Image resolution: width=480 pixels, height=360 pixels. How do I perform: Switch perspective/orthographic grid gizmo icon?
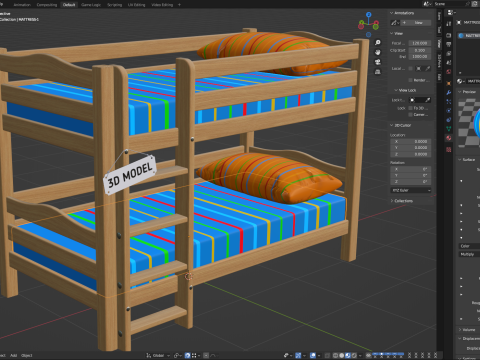[378, 72]
